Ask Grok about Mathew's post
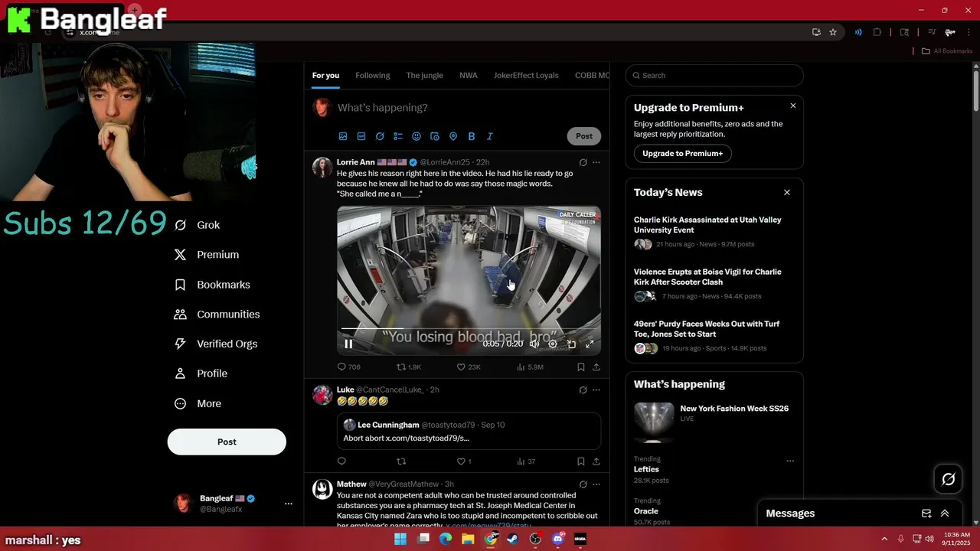This screenshot has width=980, height=551. 583,484
